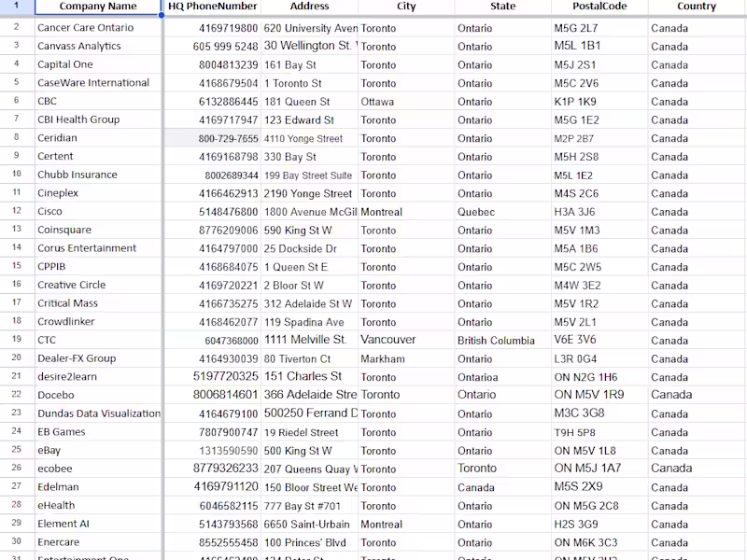Click the Ceridian company cell
The image size is (747, 560).
[98, 138]
